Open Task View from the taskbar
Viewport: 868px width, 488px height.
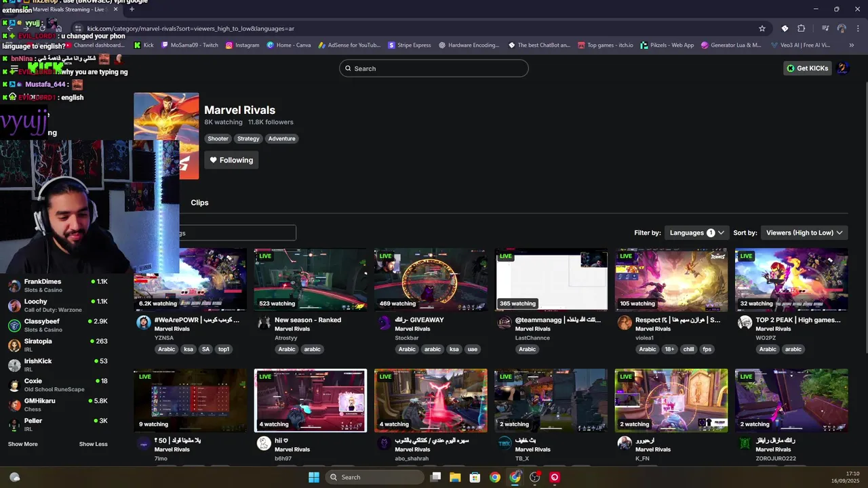435,477
